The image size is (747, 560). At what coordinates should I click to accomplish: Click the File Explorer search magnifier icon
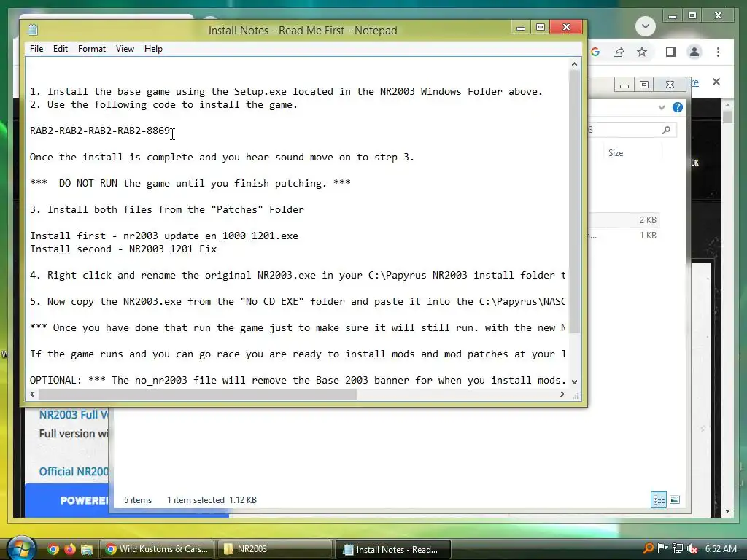pos(667,130)
